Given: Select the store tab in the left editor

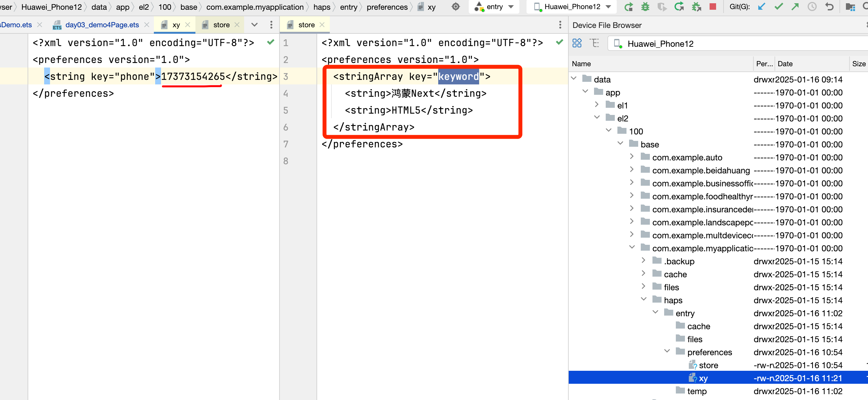Looking at the screenshot, I should pyautogui.click(x=221, y=25).
